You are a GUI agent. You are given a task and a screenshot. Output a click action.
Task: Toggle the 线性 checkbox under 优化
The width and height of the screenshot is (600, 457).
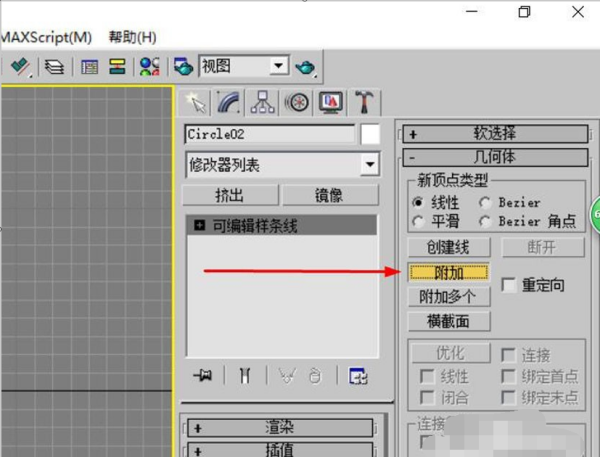pos(427,376)
